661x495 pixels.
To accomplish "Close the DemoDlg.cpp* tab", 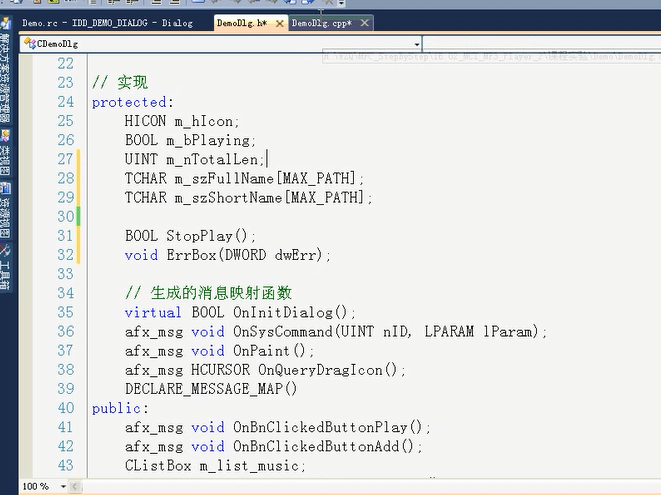I will pyautogui.click(x=365, y=23).
